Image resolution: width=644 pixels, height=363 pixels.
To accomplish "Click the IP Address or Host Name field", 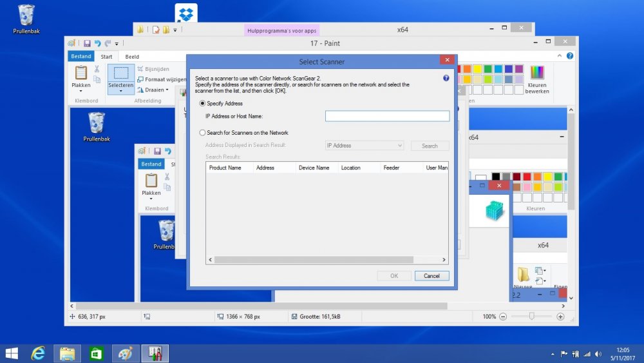I will [387, 116].
